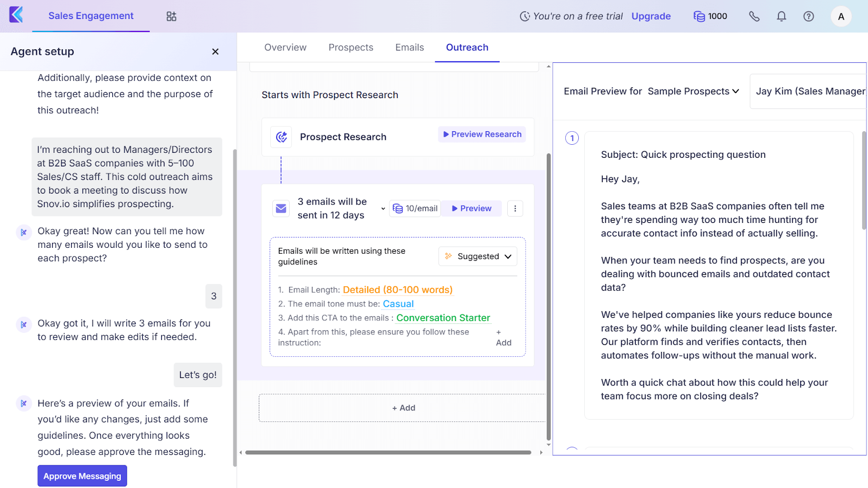
Task: Open the three-dot menu for emails step
Action: click(x=515, y=208)
